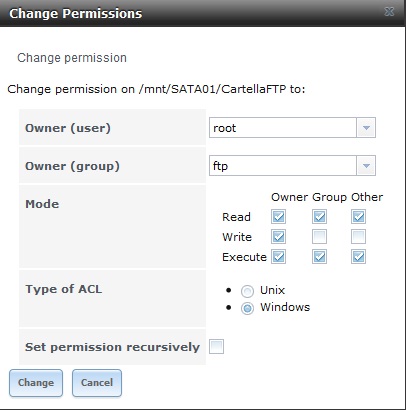This screenshot has width=406, height=410.
Task: Uncheck Group Read permission
Action: [x=319, y=217]
